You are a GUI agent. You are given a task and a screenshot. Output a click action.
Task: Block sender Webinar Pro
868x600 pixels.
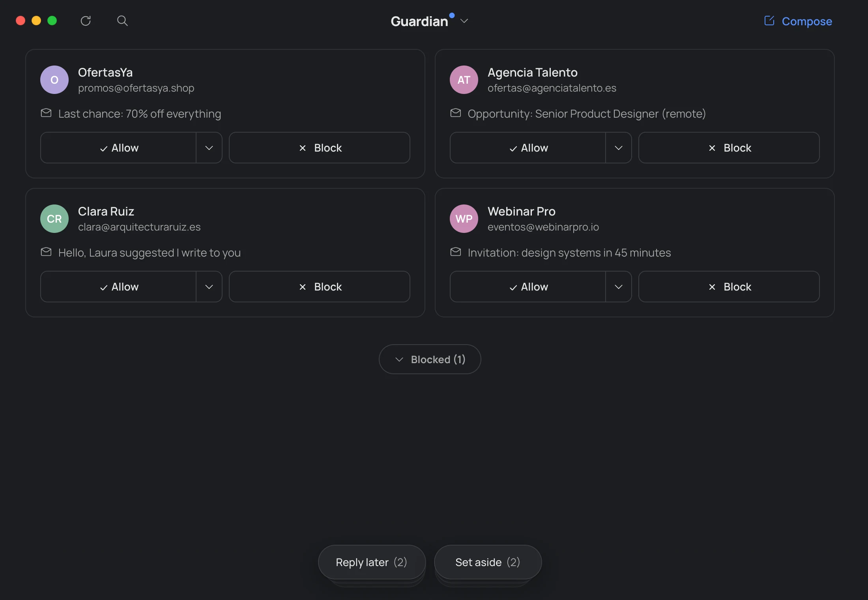click(729, 287)
